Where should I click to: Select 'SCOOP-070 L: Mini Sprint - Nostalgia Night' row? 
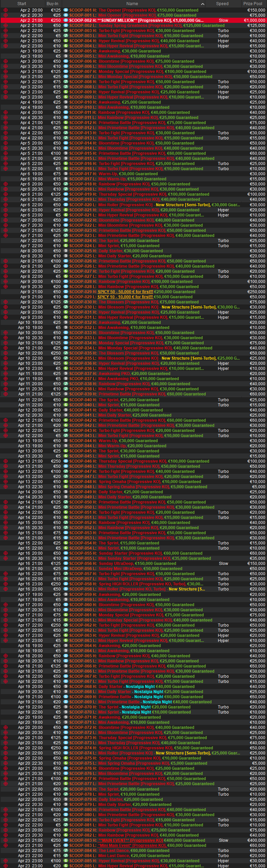[x=133, y=712]
